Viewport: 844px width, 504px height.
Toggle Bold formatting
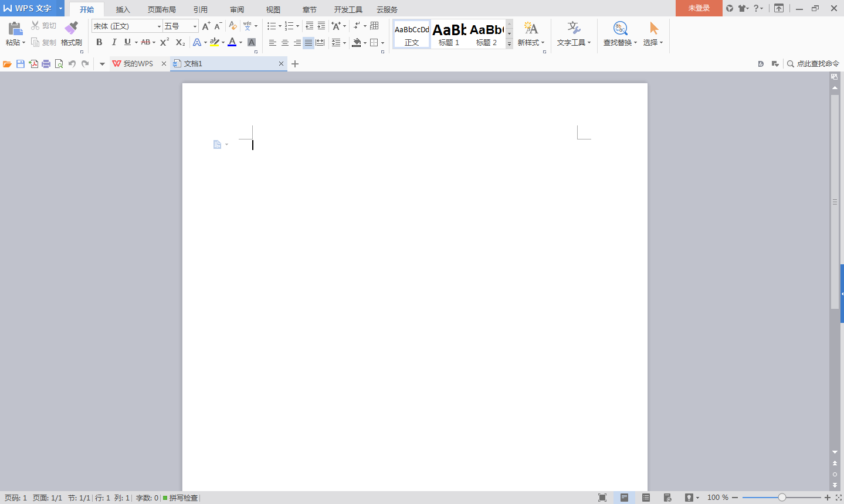click(x=99, y=42)
